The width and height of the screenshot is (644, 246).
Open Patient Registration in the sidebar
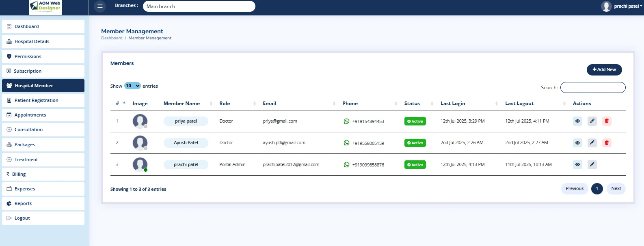(x=36, y=100)
